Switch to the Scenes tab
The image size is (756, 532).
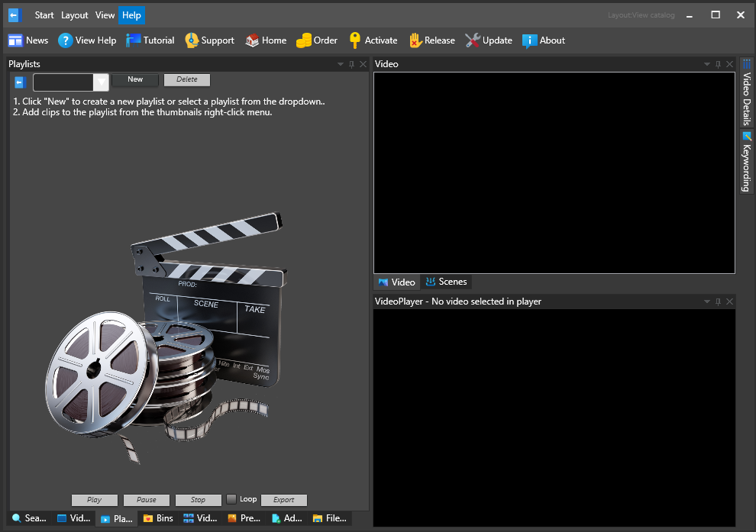coord(446,282)
